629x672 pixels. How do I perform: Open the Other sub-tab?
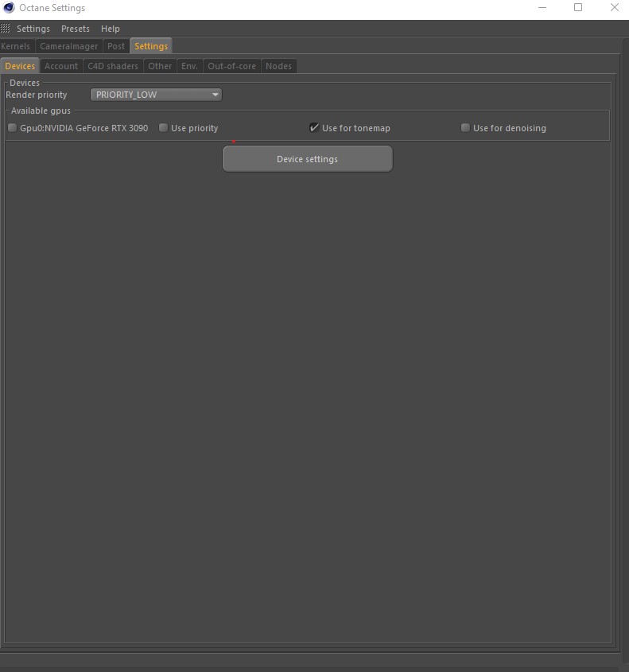tap(160, 66)
